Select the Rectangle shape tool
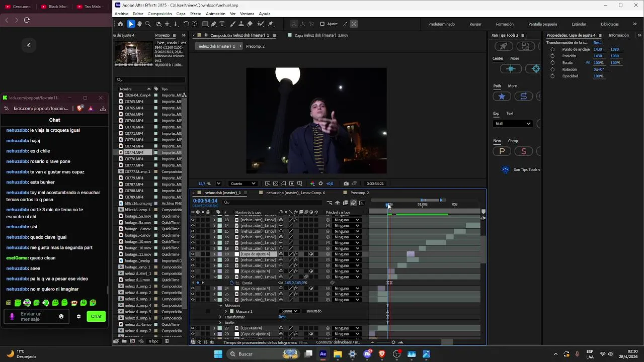Viewport: 644px width, 362px height. click(205, 24)
